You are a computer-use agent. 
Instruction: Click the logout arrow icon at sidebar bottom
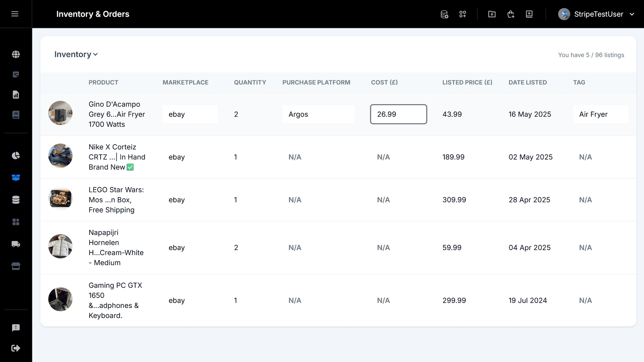point(16,348)
